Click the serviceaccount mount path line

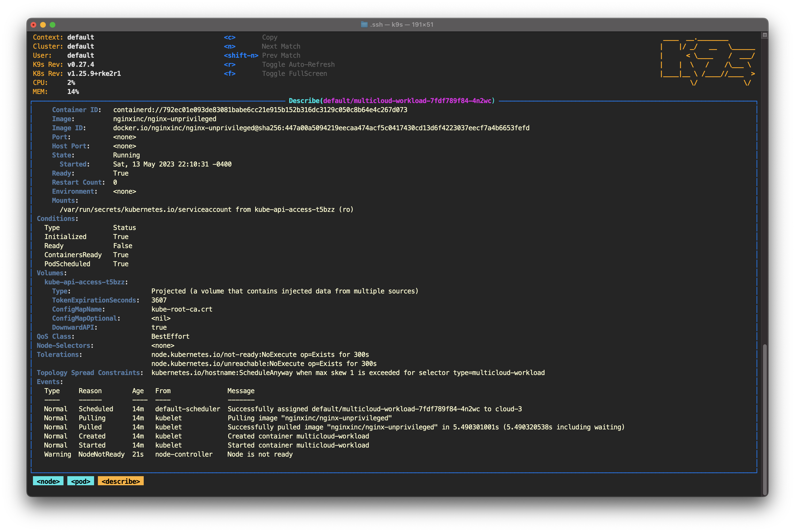206,210
